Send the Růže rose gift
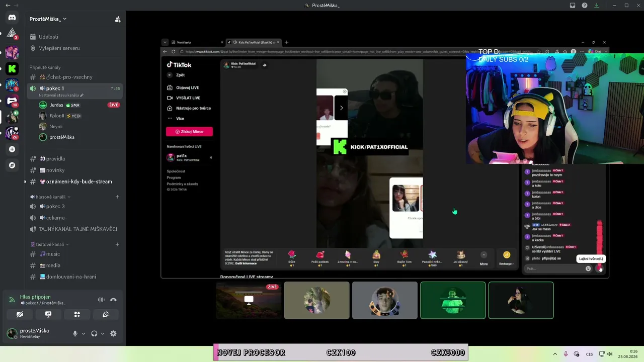 pyautogui.click(x=292, y=258)
